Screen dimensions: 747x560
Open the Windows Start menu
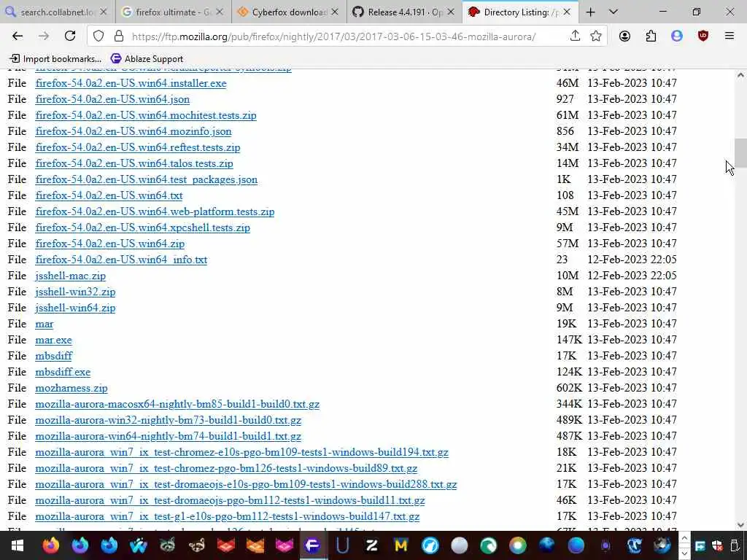click(x=18, y=545)
